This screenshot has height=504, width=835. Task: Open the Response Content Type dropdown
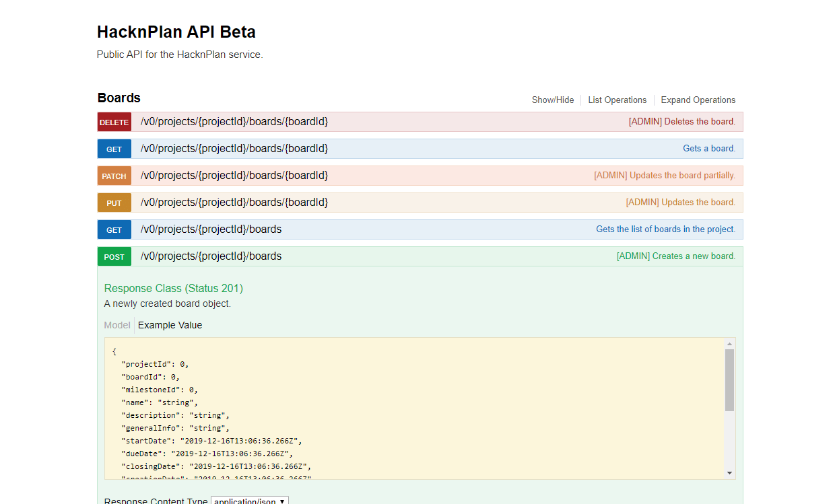[249, 501]
